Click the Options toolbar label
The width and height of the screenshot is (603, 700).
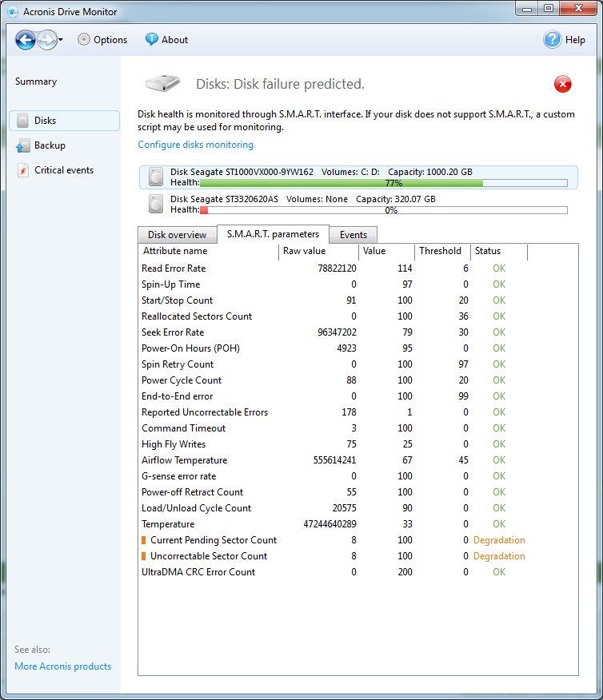click(x=110, y=40)
